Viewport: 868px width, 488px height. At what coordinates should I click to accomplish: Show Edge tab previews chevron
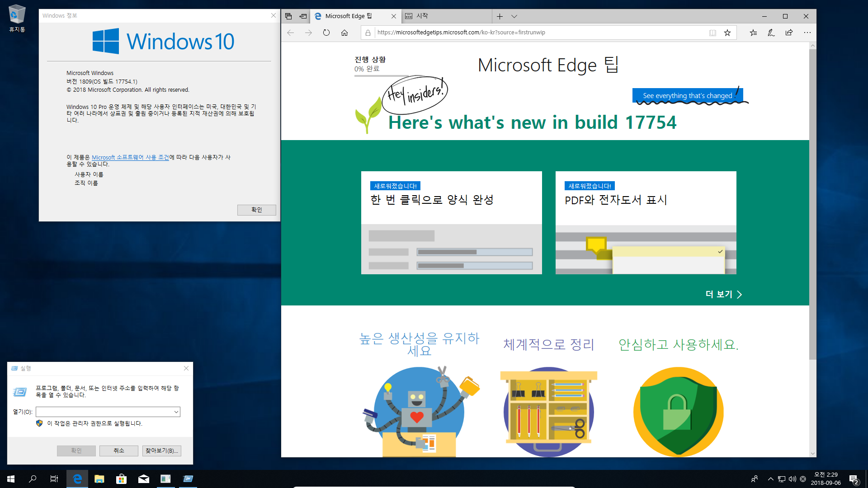tap(514, 16)
